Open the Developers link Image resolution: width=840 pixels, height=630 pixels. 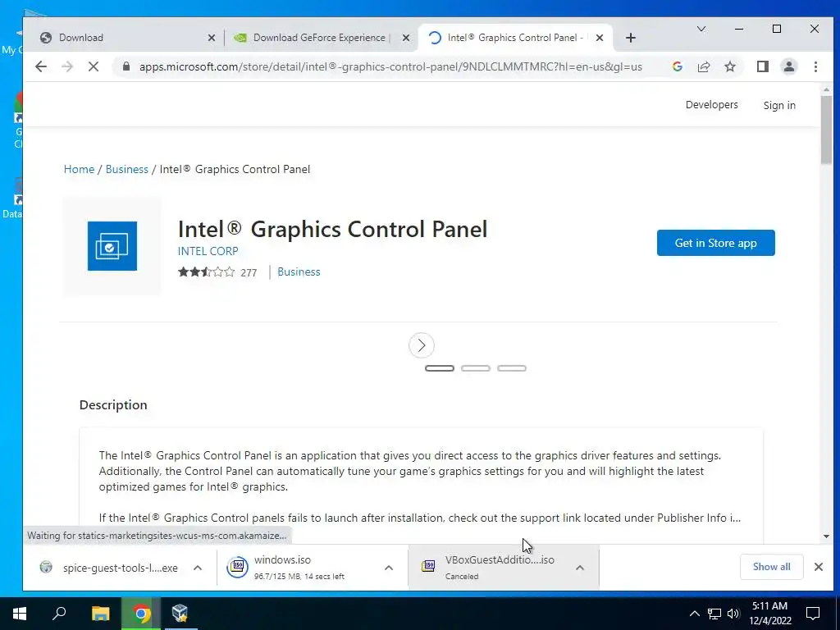[x=711, y=105]
